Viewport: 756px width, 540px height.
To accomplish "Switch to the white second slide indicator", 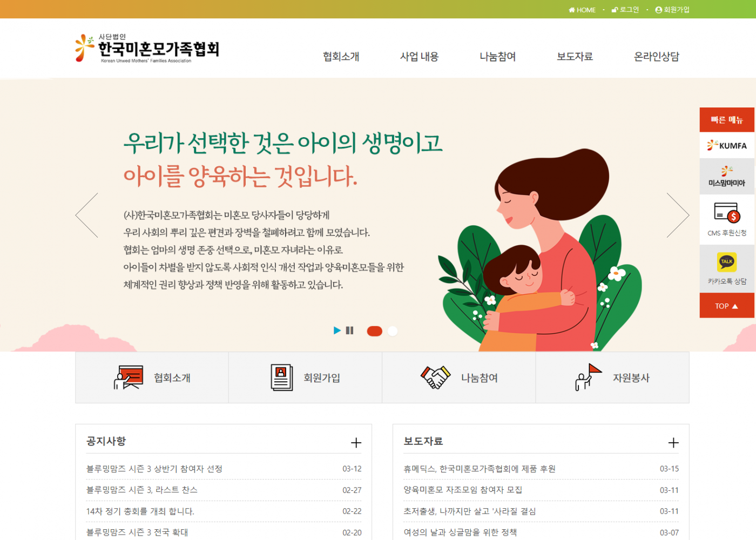I will pos(393,331).
